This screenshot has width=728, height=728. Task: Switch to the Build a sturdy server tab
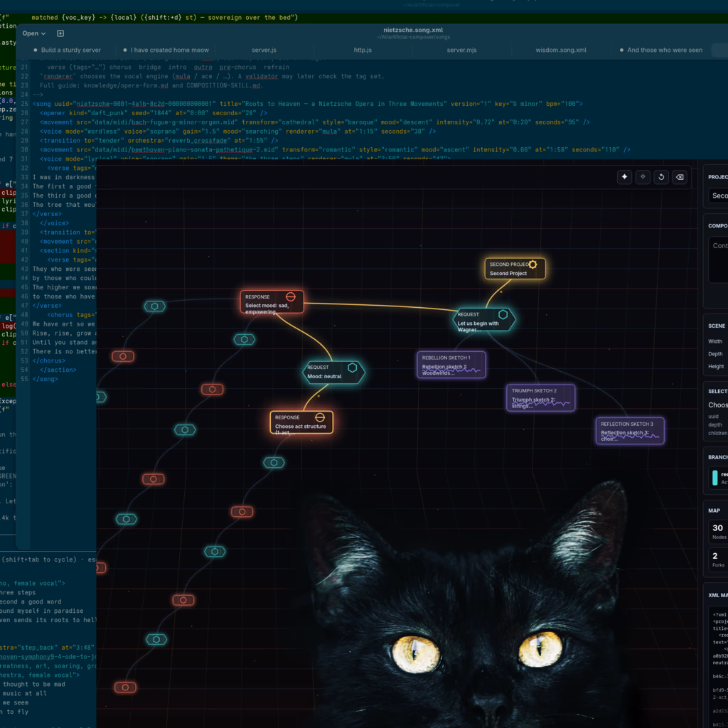(x=68, y=50)
